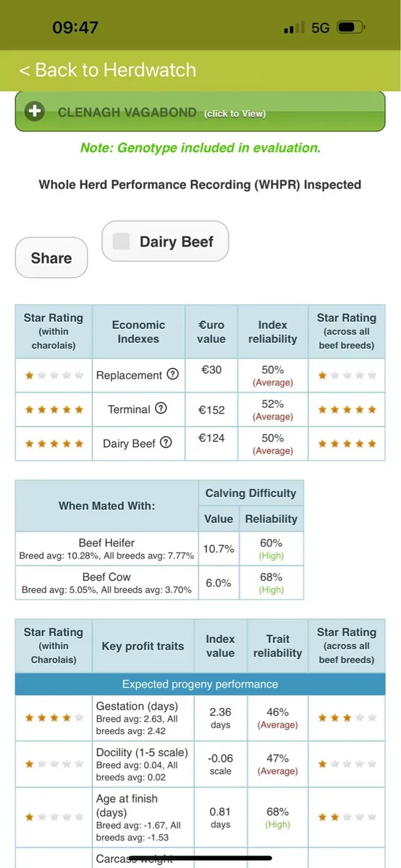Tap the Share button
Viewport: 401px width, 868px height.
[51, 258]
